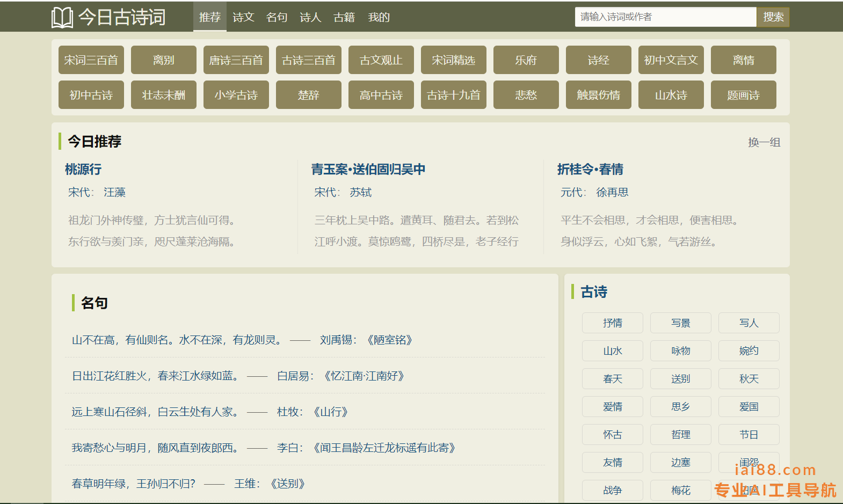The image size is (843, 504).
Task: Open the quote 远上寒山石径斜
Action: pos(156,412)
